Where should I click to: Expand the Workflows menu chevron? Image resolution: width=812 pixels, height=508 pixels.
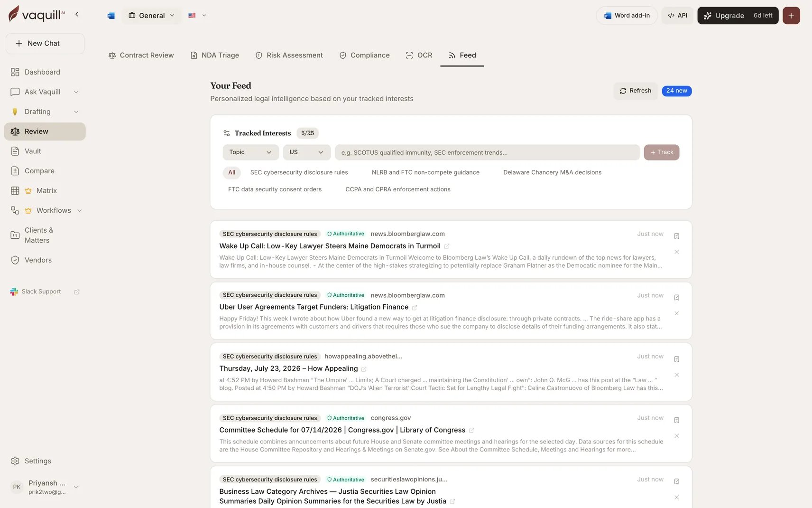point(79,210)
